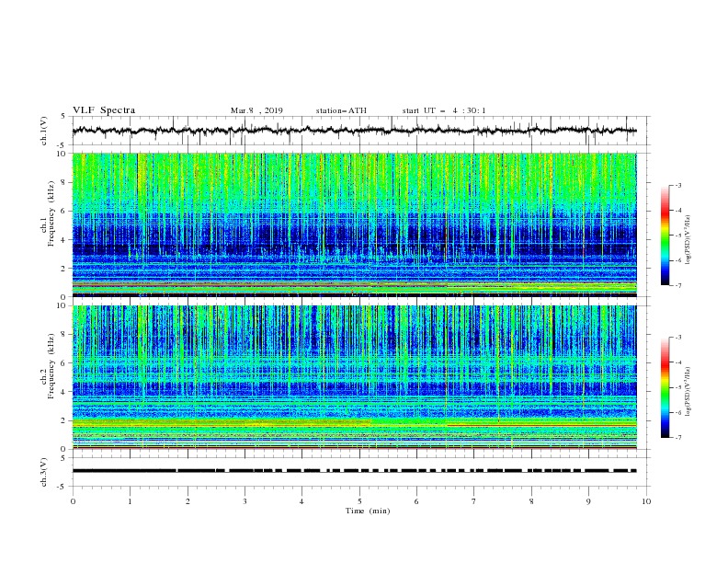Click the ch.2 spectrogram panel

(x=354, y=377)
